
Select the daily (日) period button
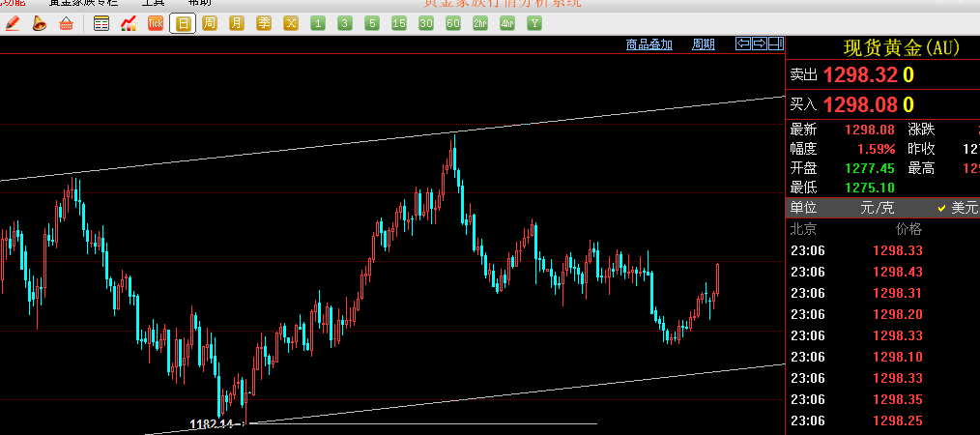click(183, 24)
